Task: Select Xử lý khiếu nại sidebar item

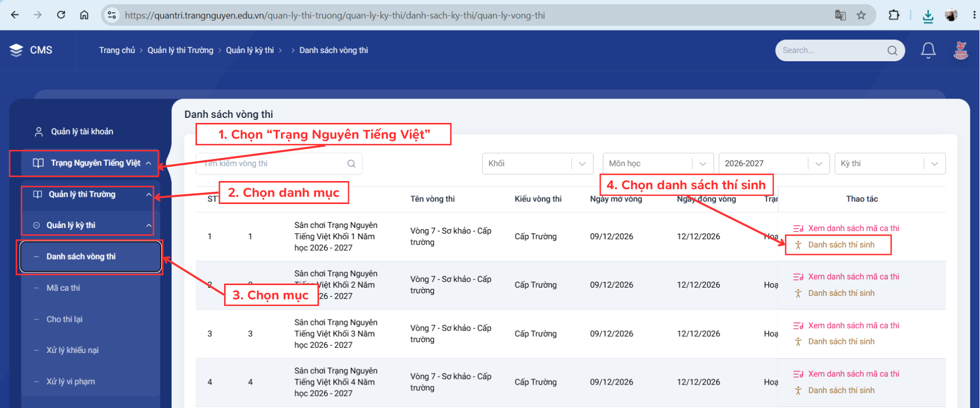Action: (x=72, y=350)
